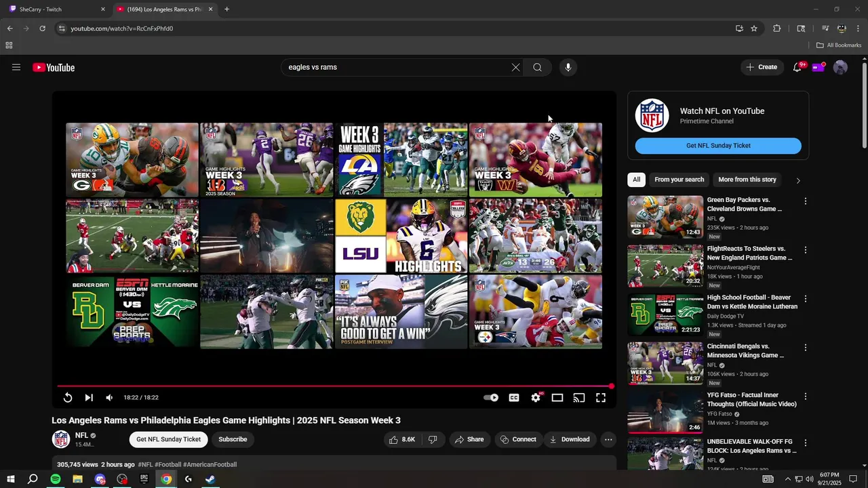Open options for Cincinnati Bengals vs. Vikings video
This screenshot has width=868, height=488.
click(806, 348)
